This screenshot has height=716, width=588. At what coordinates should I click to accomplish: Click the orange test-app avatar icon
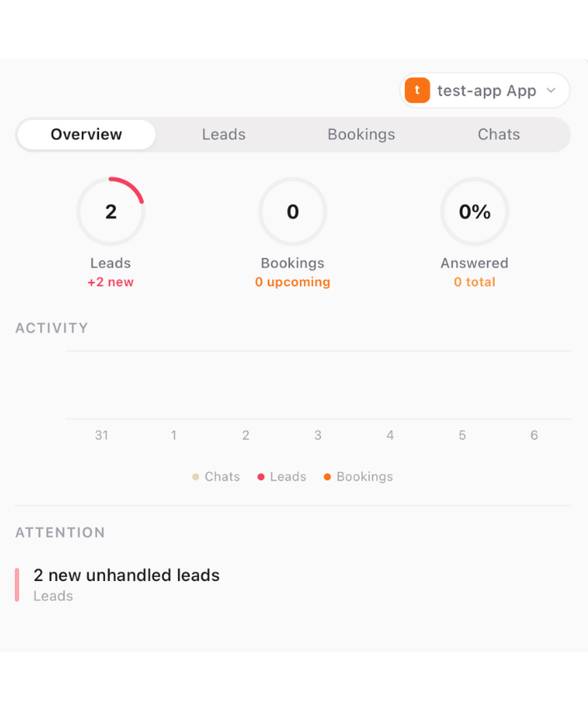click(417, 91)
